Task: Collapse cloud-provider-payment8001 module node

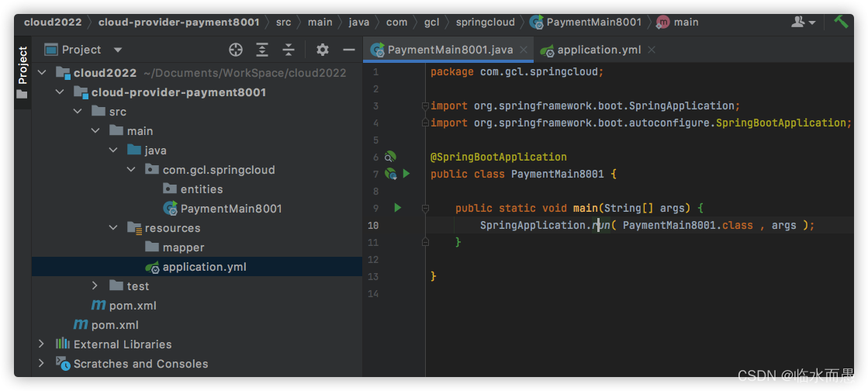Action: click(x=59, y=92)
